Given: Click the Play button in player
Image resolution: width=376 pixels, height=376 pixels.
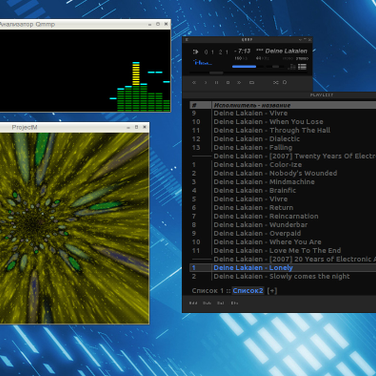Looking at the screenshot, I should coord(206,82).
